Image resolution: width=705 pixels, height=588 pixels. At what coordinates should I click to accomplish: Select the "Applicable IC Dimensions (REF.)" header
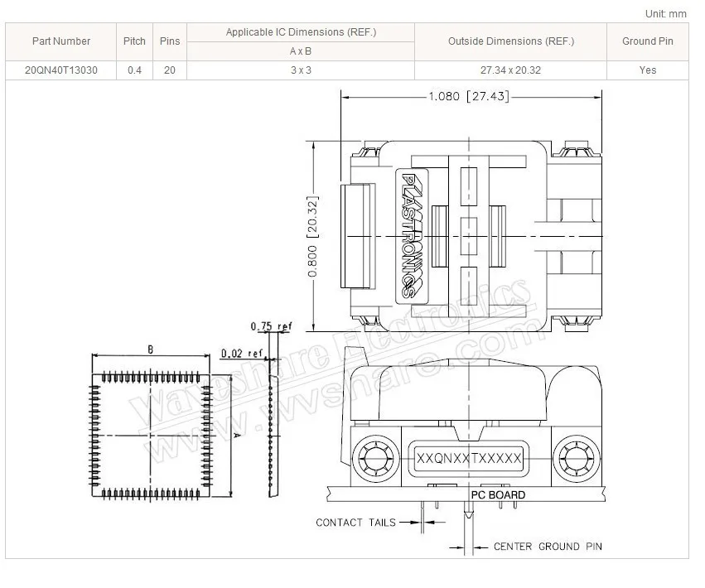tap(301, 32)
